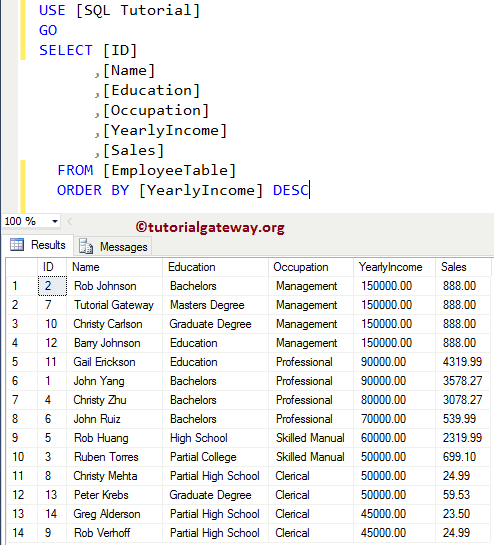Click the Christy Zhu name cell

[114, 400]
